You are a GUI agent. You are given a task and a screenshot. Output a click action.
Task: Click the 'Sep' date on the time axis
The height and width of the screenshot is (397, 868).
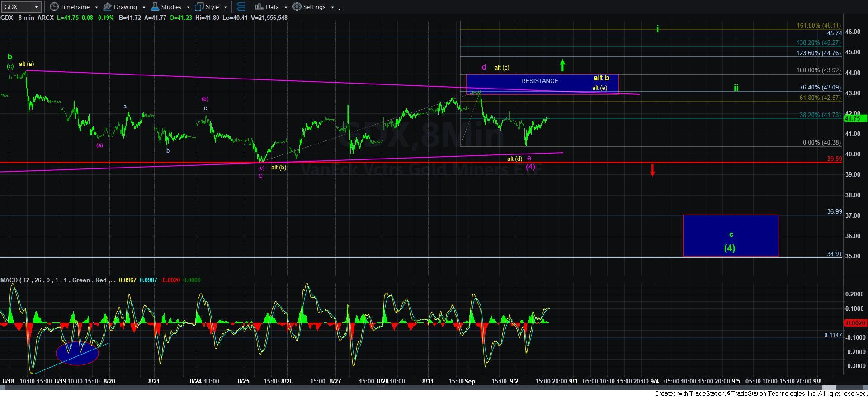click(x=470, y=381)
